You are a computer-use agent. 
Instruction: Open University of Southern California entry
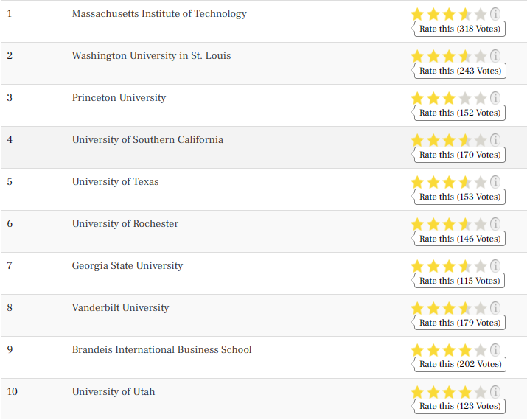tap(147, 140)
